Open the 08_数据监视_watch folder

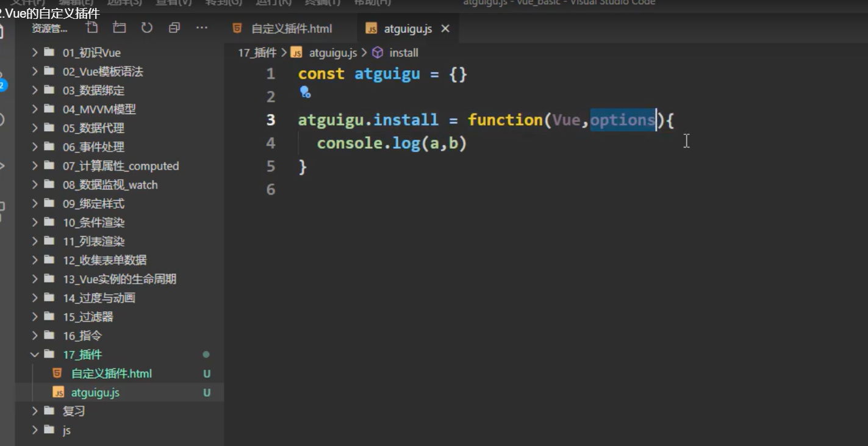(120, 185)
